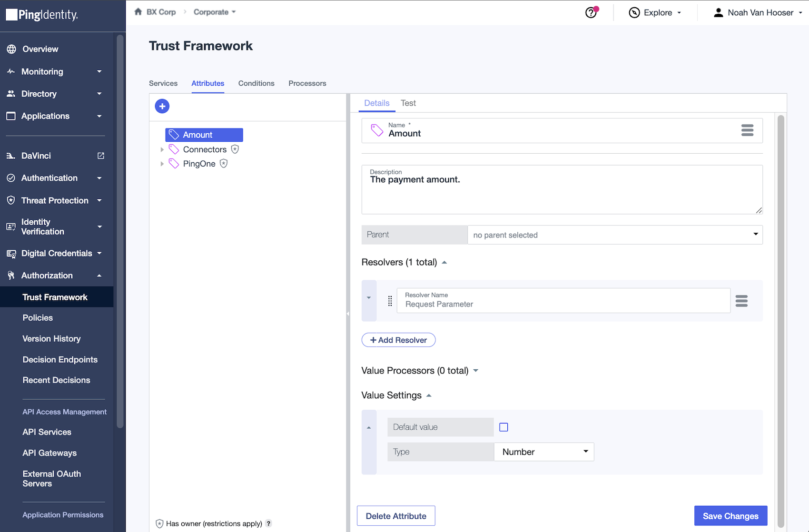Select the Amount attribute in the tree
This screenshot has height=532, width=809.
pyautogui.click(x=204, y=135)
